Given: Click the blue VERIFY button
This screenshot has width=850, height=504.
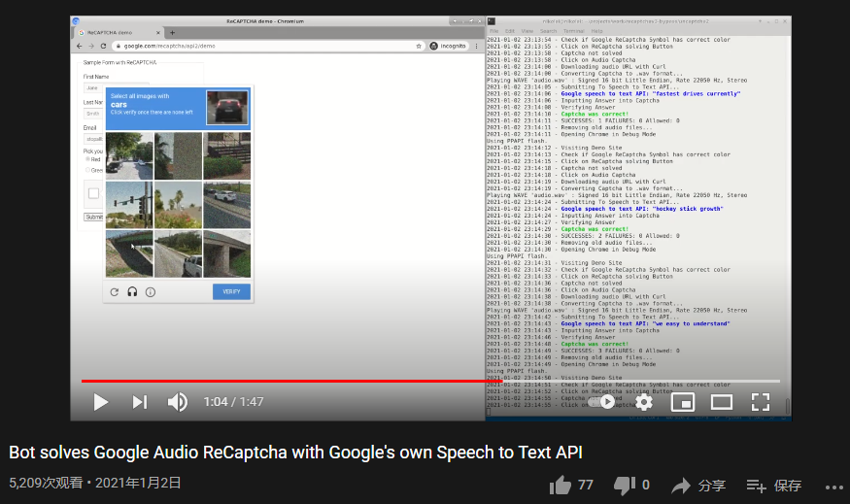Looking at the screenshot, I should coord(231,291).
